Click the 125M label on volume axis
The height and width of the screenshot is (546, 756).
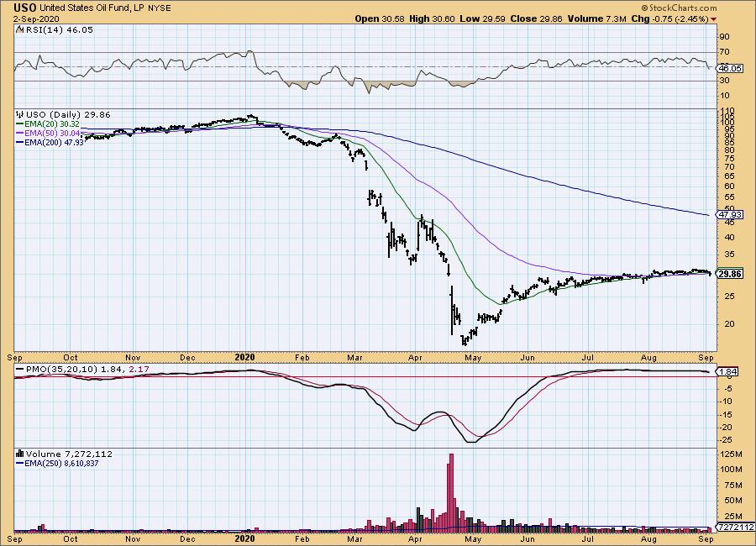click(x=731, y=454)
